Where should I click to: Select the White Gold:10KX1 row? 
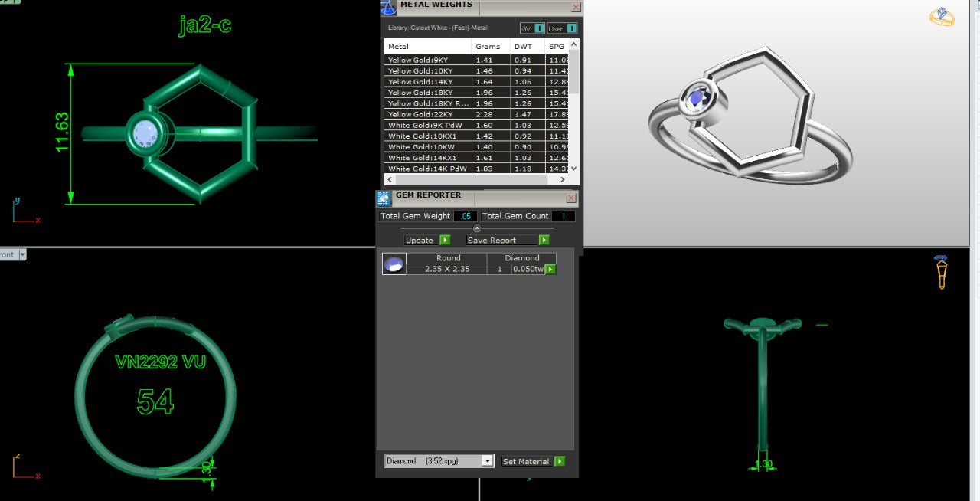point(477,136)
